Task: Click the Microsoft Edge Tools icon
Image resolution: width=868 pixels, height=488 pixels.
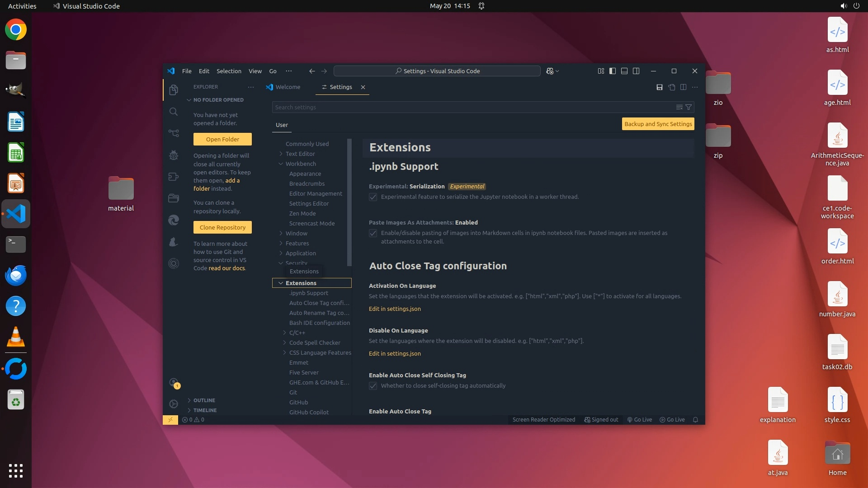Action: click(x=174, y=220)
